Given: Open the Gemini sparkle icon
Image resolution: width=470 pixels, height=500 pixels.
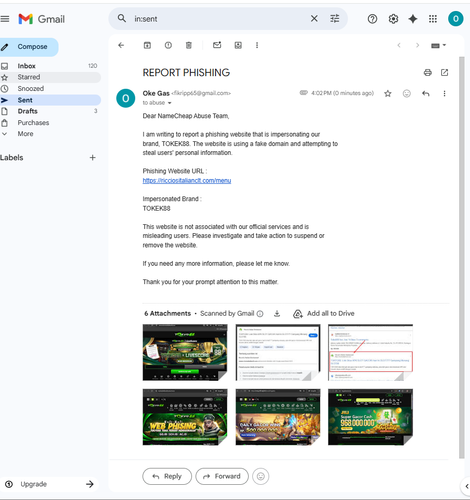Looking at the screenshot, I should pos(413,19).
